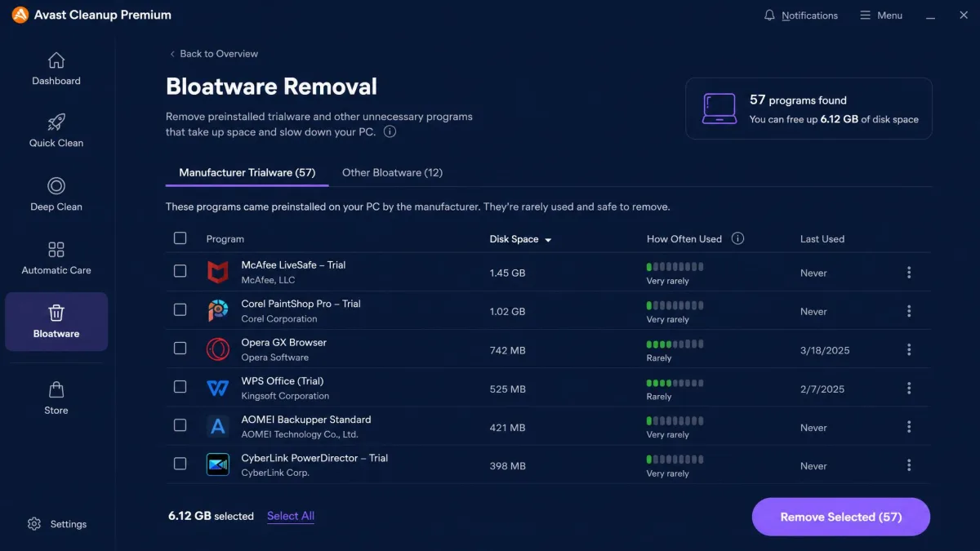This screenshot has height=551, width=980.
Task: Open Quick Clean rocket icon
Action: tap(56, 122)
